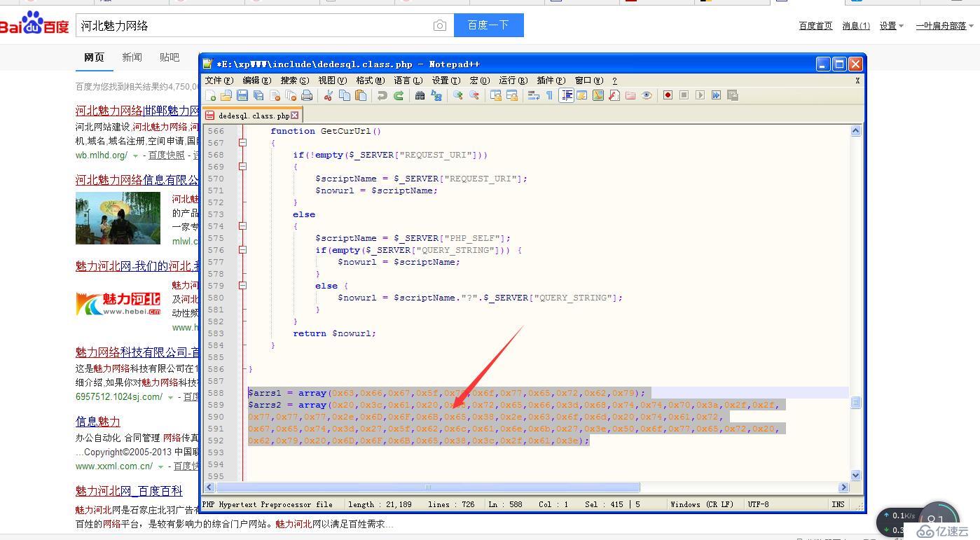980x540 pixels.
Task: Zoom out the editor view
Action: pos(474,95)
